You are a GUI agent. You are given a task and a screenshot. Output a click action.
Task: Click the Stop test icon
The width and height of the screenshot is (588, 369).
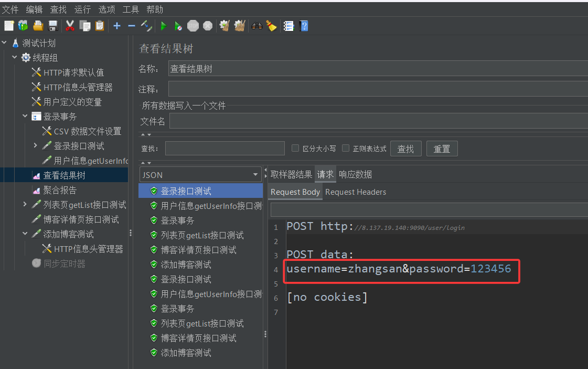(193, 26)
